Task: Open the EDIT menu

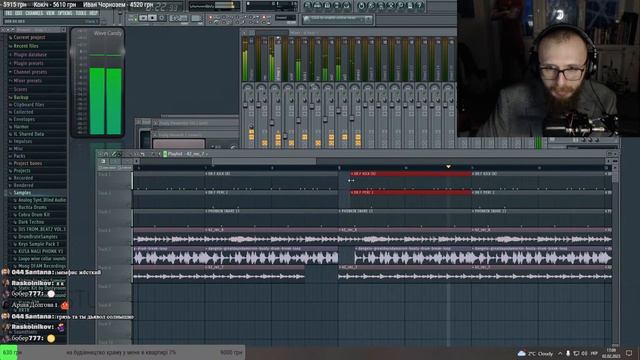Action: click(x=19, y=13)
